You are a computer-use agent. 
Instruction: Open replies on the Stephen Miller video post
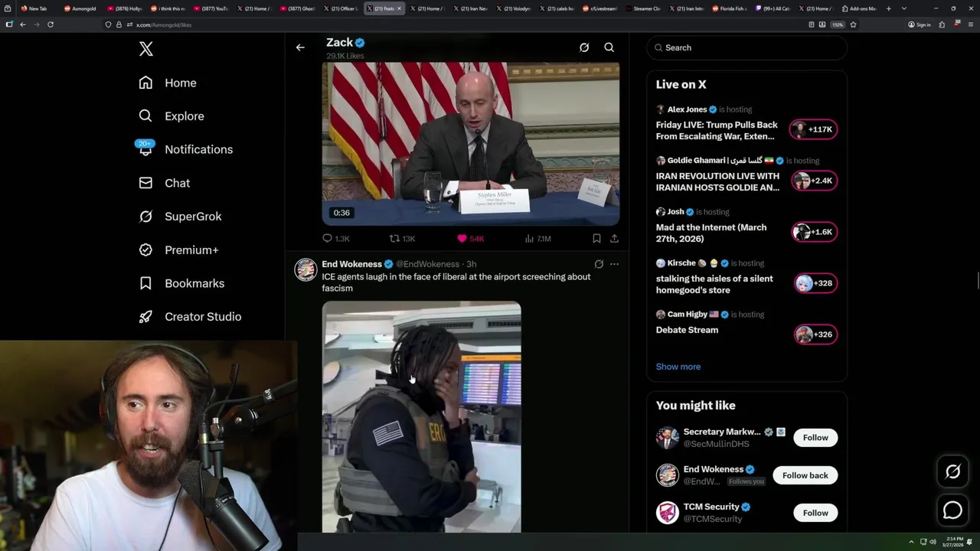coord(336,239)
